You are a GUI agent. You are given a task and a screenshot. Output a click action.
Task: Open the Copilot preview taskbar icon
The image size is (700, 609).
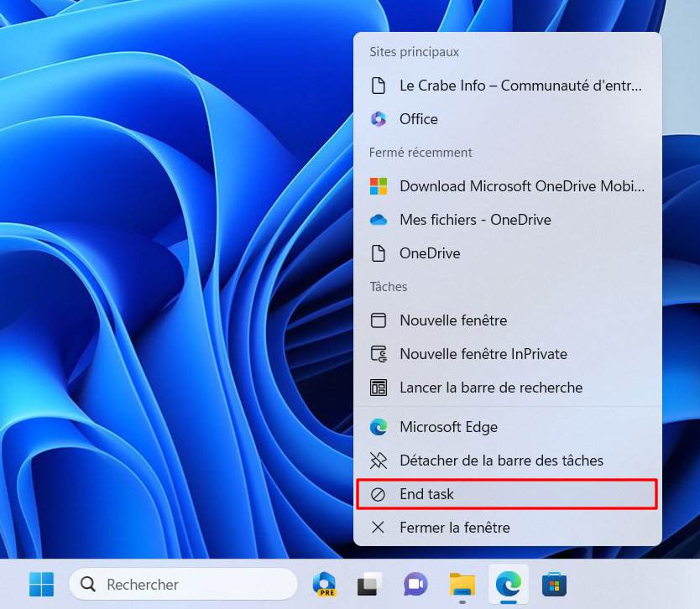[325, 584]
